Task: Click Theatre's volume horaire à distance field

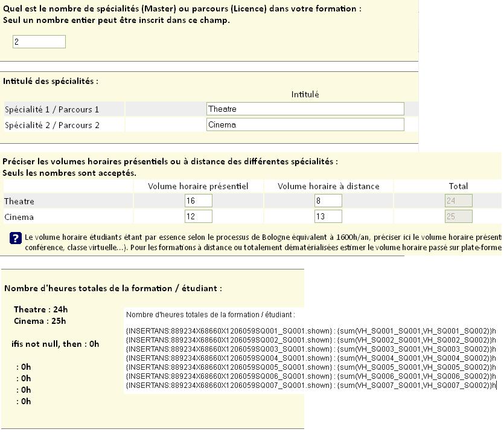Action: 328,201
